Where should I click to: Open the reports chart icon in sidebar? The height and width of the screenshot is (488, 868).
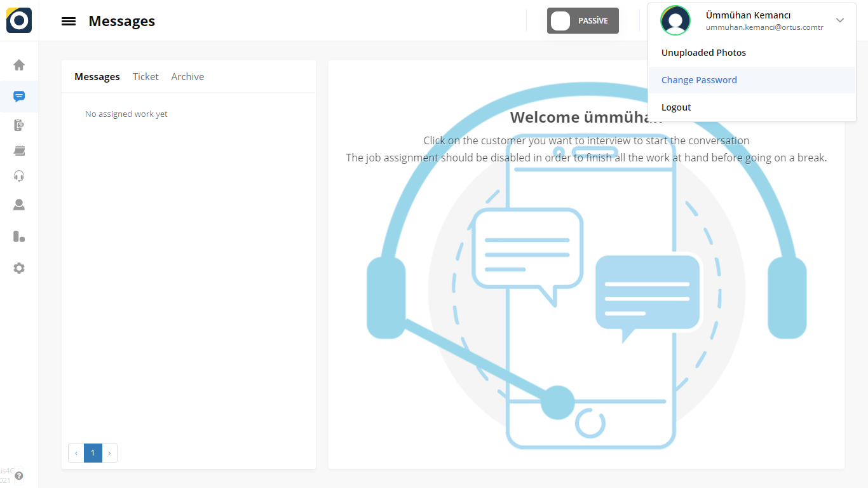click(x=19, y=236)
